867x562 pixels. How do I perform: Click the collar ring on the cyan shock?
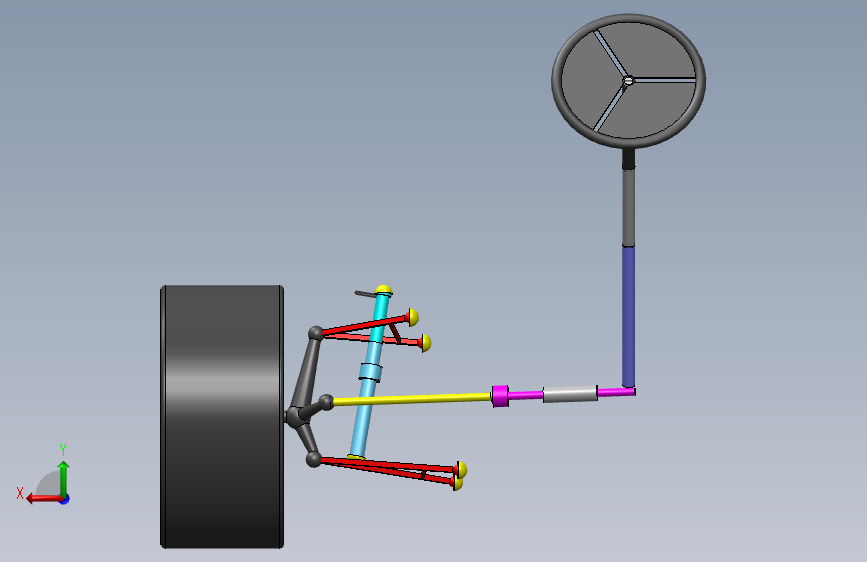[370, 372]
